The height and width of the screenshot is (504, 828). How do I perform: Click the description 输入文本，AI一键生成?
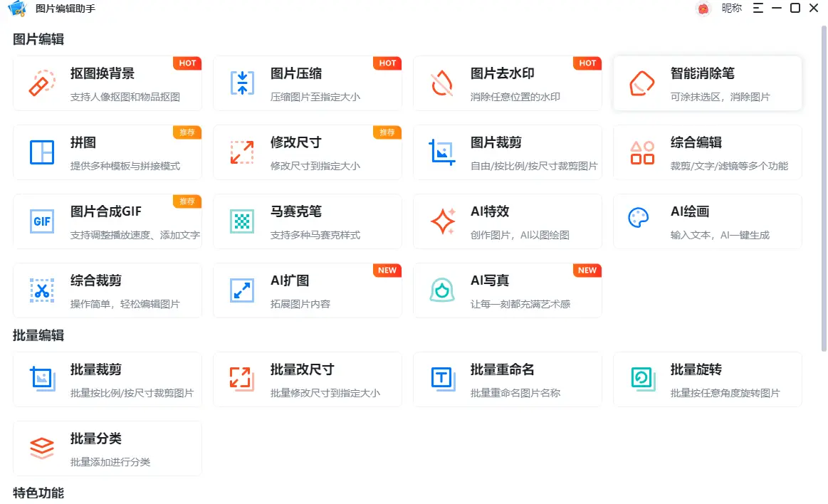point(720,236)
